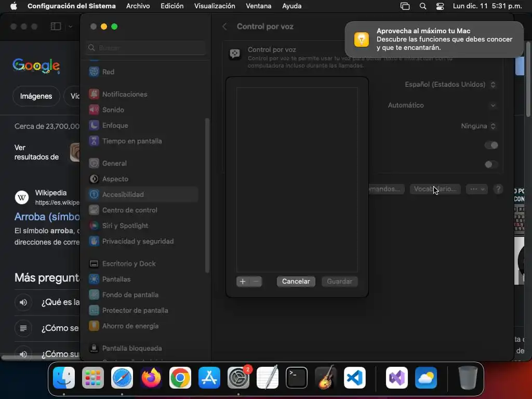The image size is (532, 399).
Task: Select Privacidad y seguridad hand icon
Action: pyautogui.click(x=94, y=241)
